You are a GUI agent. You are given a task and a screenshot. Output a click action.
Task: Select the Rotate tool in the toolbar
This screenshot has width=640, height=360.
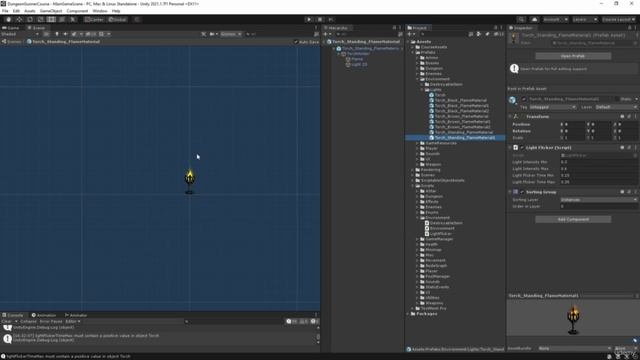point(30,20)
